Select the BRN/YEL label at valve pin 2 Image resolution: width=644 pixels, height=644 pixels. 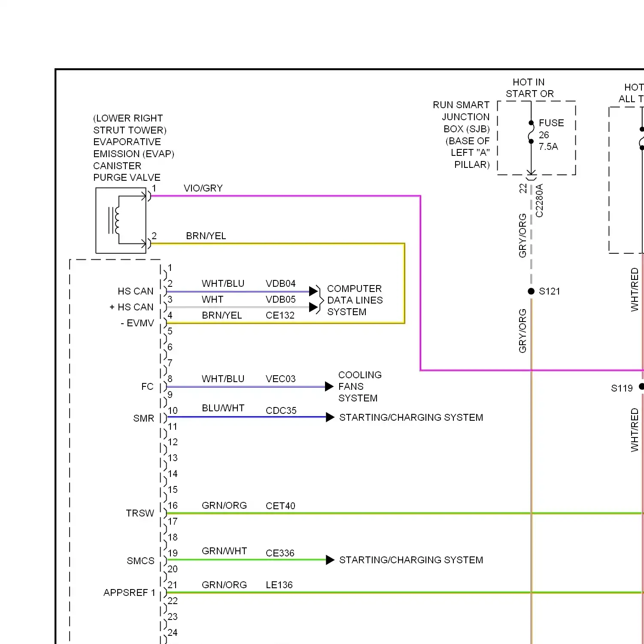coord(206,236)
